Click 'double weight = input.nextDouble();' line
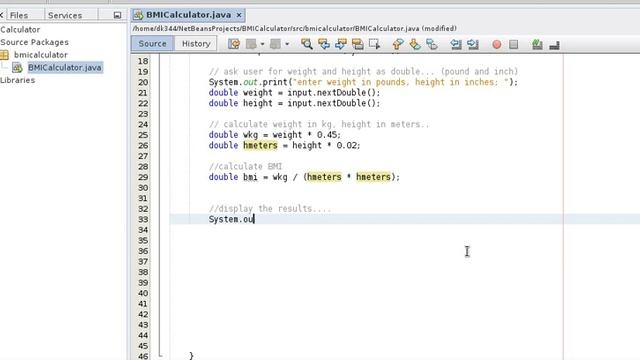This screenshot has width=640, height=360. pyautogui.click(x=294, y=93)
